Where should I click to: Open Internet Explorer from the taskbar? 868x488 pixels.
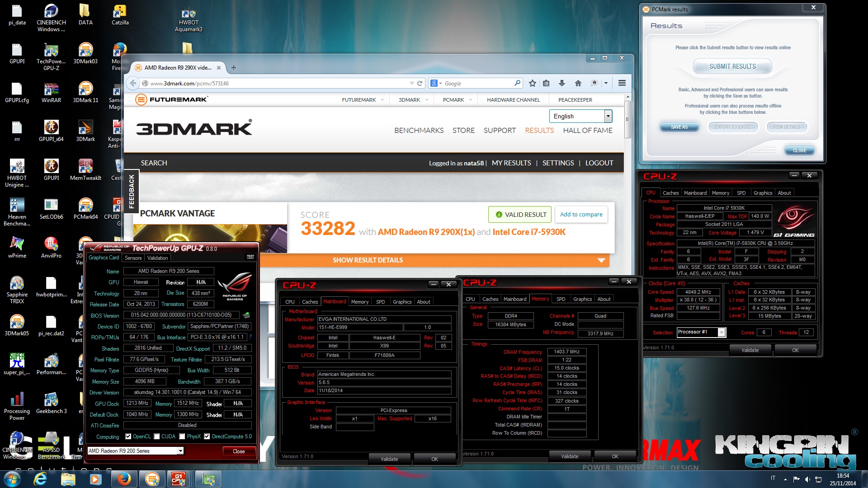tap(40, 479)
